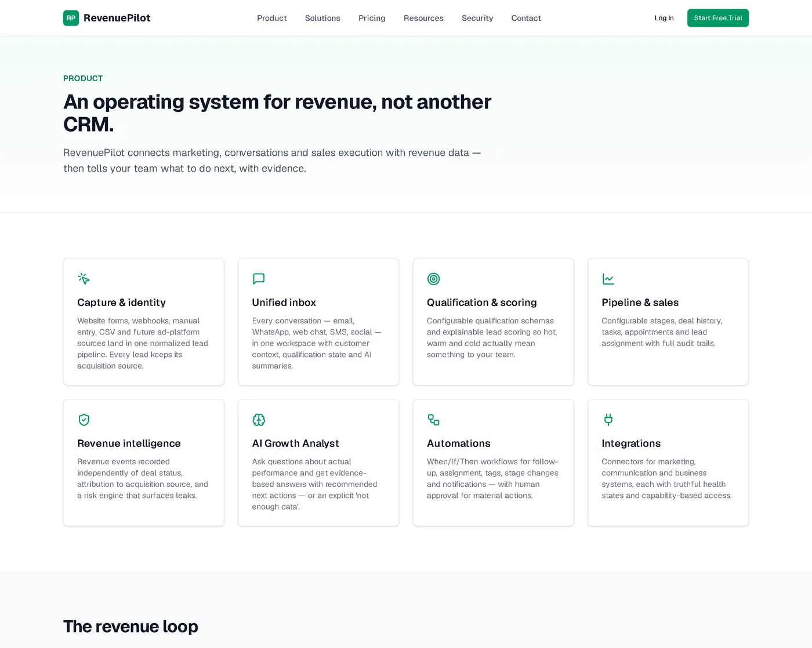Click the Capture & identity cursor icon
This screenshot has width=812, height=648.
coord(84,279)
